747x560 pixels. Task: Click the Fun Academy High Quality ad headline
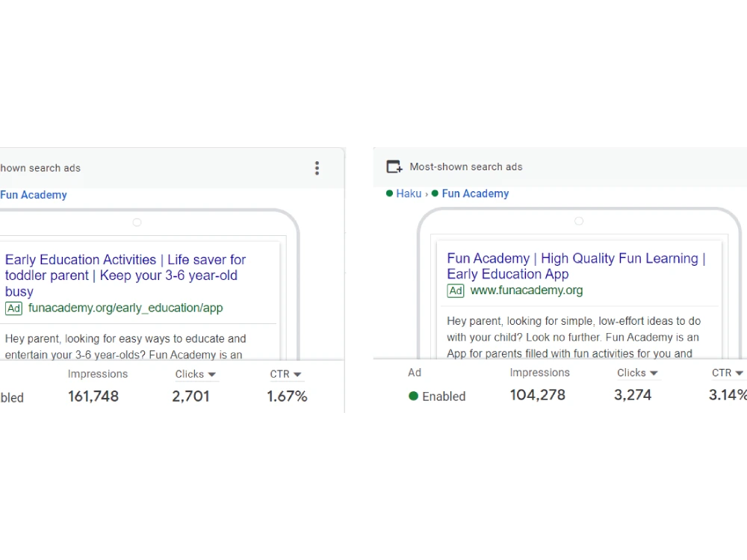pyautogui.click(x=576, y=267)
